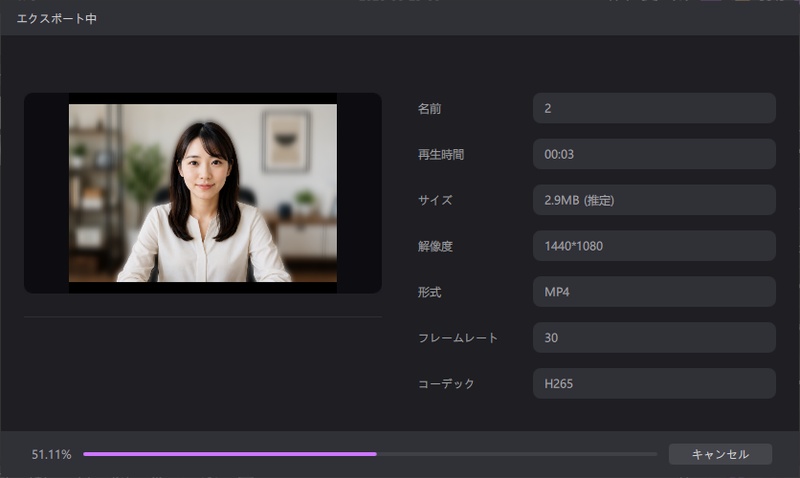
Task: Click the 名前 label
Action: [x=430, y=109]
